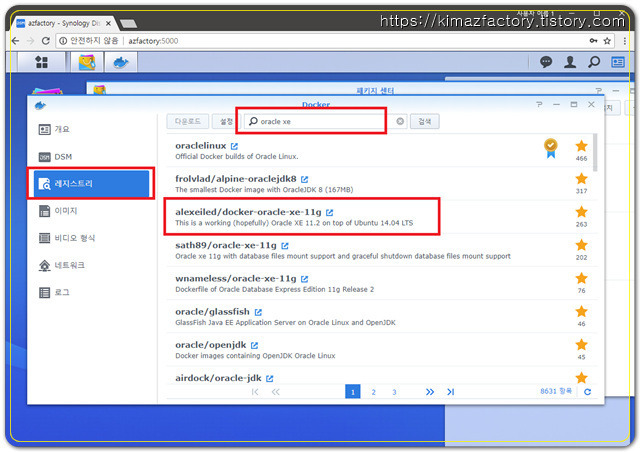Switch to Docker whale taskbar icon
640x452 pixels.
click(x=121, y=62)
